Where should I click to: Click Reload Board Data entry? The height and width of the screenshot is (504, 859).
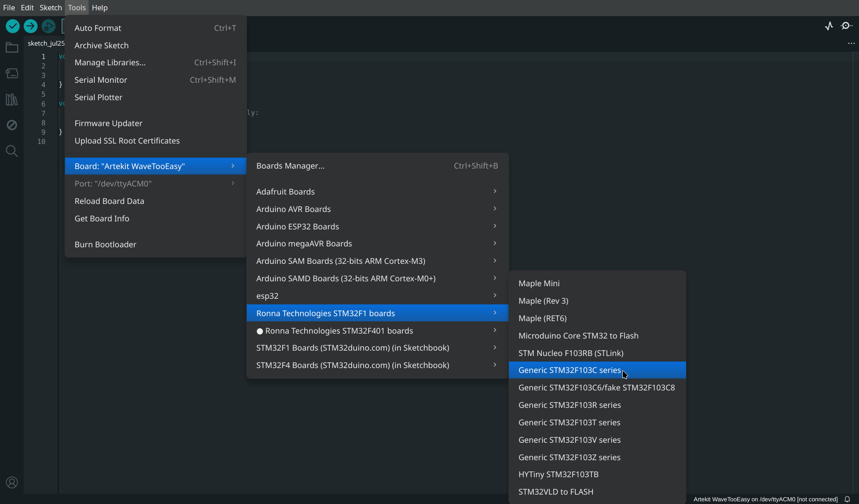pos(155,201)
